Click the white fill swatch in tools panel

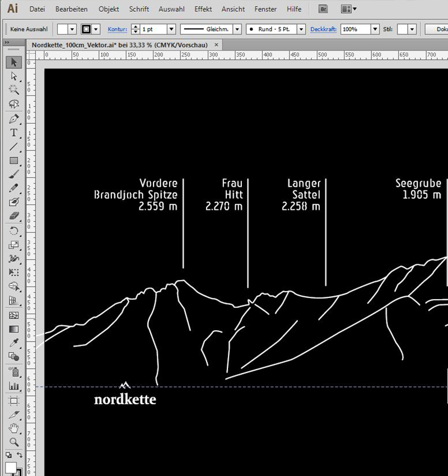pyautogui.click(x=11, y=468)
